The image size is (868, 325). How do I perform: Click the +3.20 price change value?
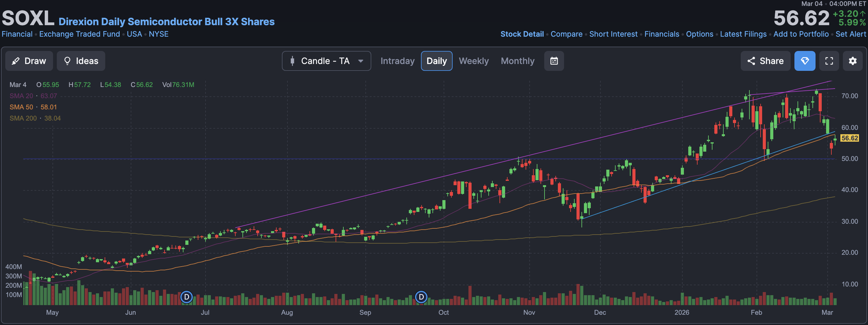845,14
